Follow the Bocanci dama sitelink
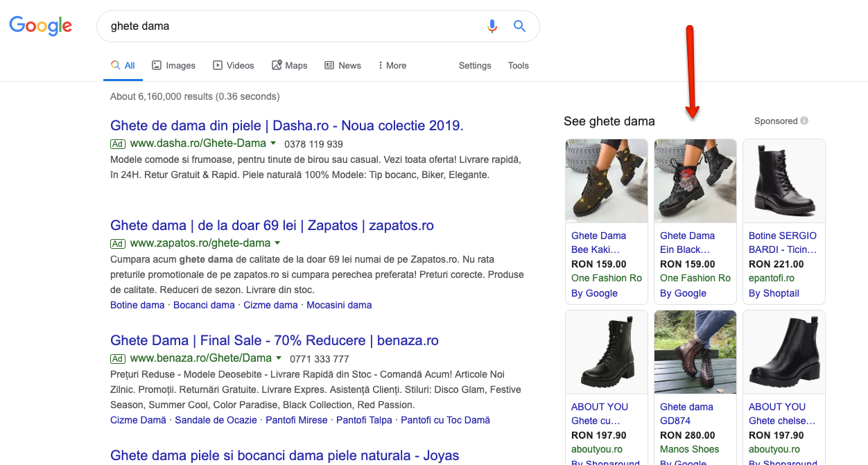The width and height of the screenshot is (868, 465). coord(204,305)
